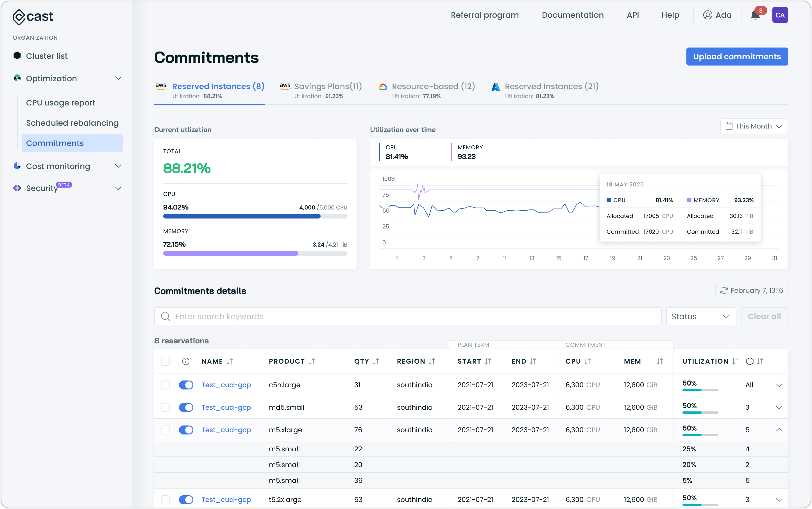The image size is (812, 509).
Task: Open the This Month date dropdown
Action: (754, 126)
